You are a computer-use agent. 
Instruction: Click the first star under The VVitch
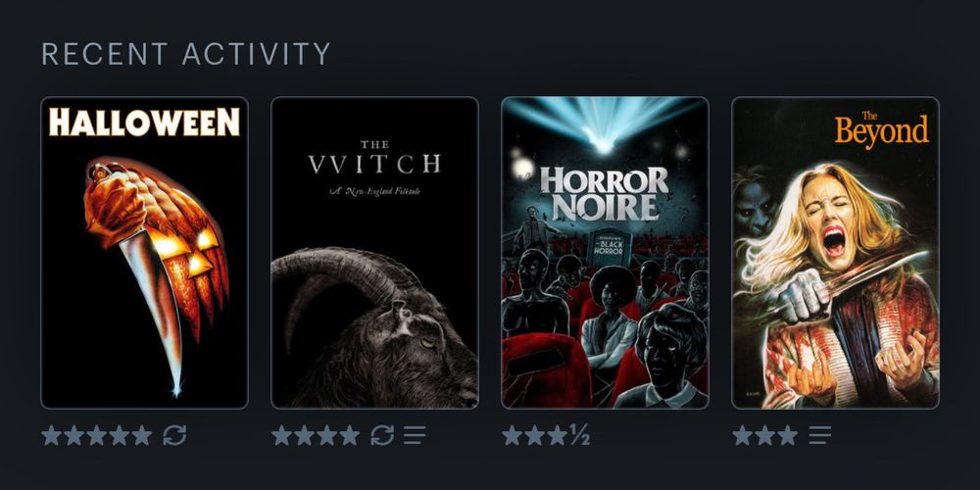click(282, 435)
